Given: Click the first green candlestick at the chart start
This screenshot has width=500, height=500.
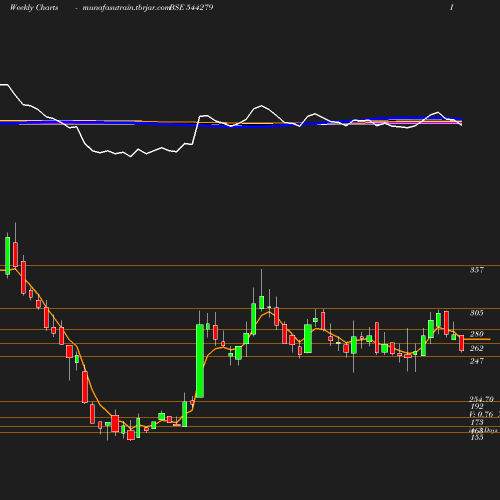Looking at the screenshot, I should point(8,256).
